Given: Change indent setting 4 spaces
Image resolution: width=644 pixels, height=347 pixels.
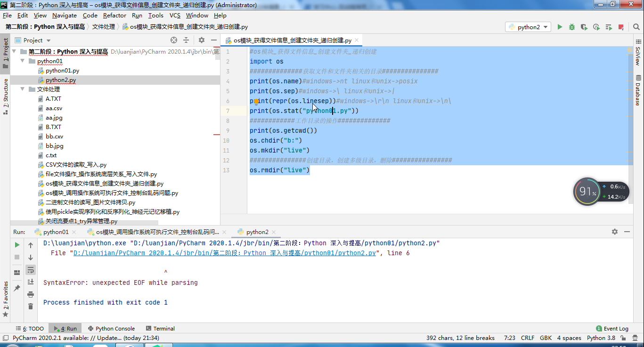Looking at the screenshot, I should [569, 338].
